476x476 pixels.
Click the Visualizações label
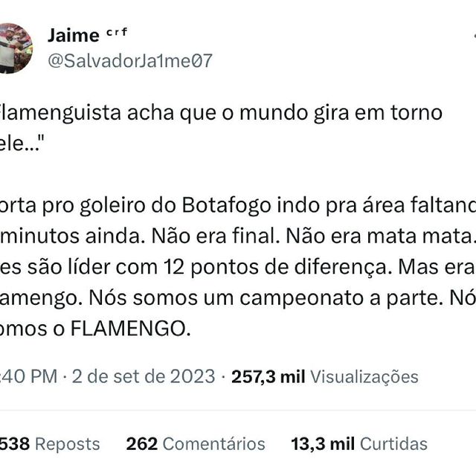364,377
